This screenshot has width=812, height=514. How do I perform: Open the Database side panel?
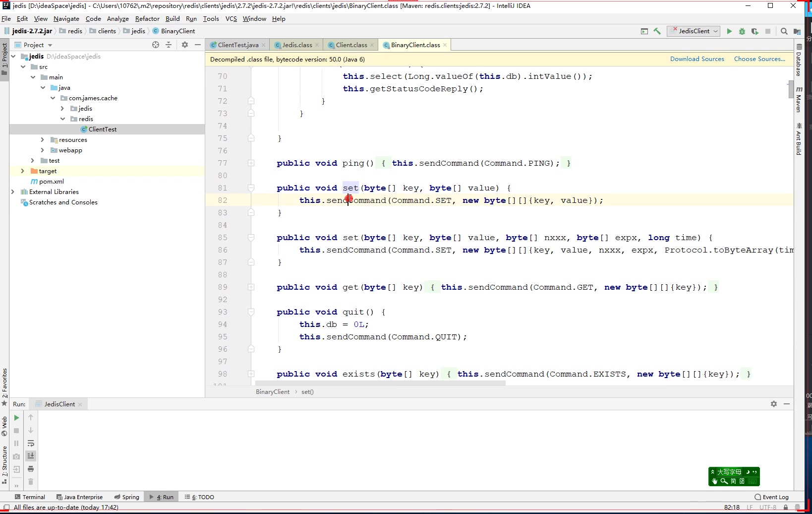point(799,60)
